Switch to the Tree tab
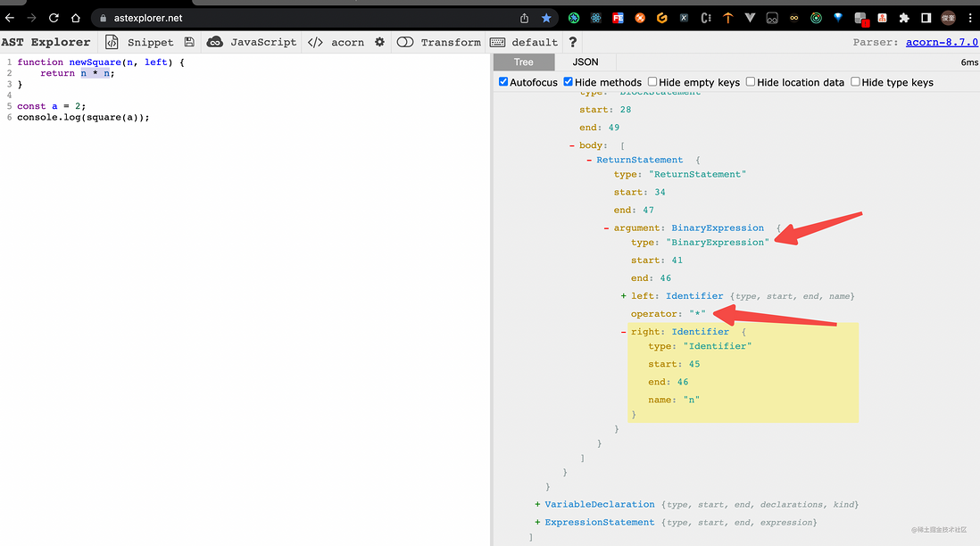The width and height of the screenshot is (980, 546). click(524, 62)
